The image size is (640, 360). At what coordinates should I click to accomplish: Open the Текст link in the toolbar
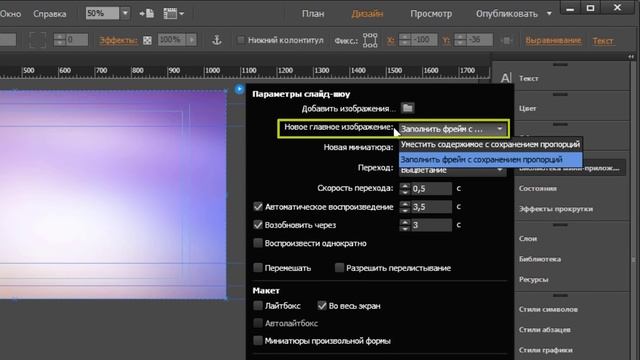[603, 40]
